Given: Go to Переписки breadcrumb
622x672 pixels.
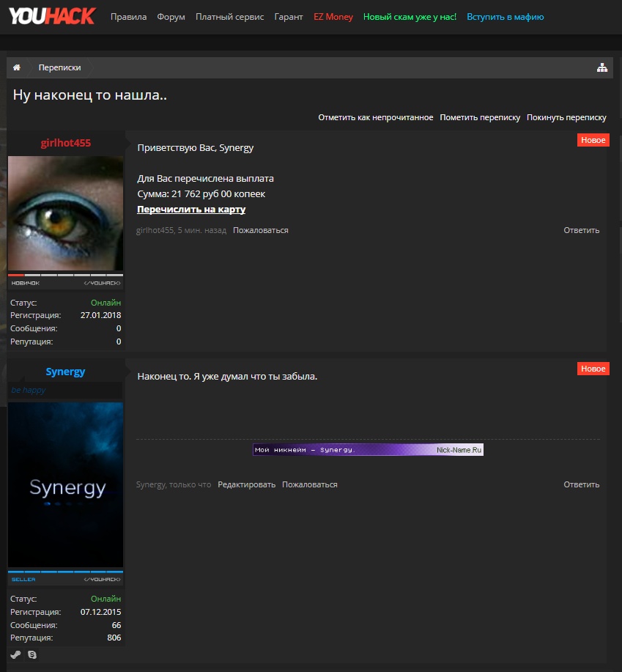Looking at the screenshot, I should pos(59,67).
